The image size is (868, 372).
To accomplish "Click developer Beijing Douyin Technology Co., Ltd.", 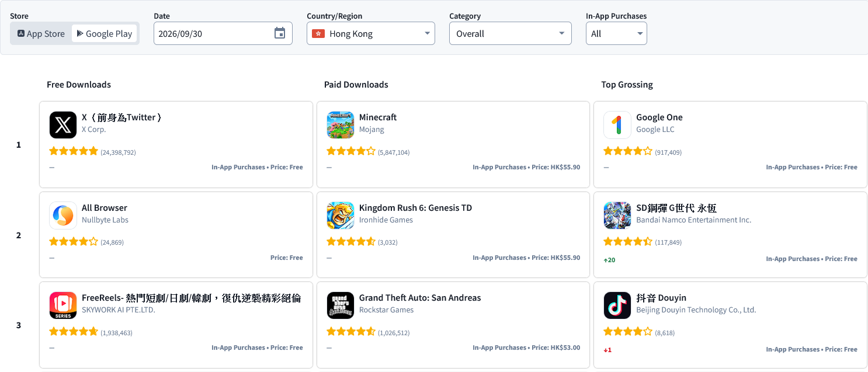I will (696, 310).
